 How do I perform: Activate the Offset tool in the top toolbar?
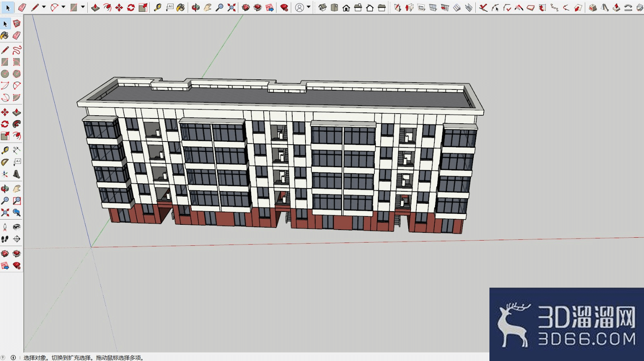point(107,7)
